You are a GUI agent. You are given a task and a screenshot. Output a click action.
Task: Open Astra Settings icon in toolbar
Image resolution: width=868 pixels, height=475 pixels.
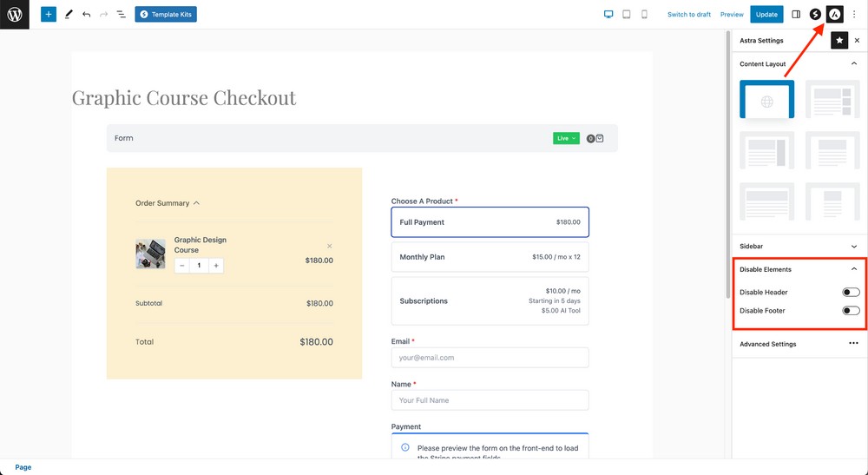click(834, 15)
